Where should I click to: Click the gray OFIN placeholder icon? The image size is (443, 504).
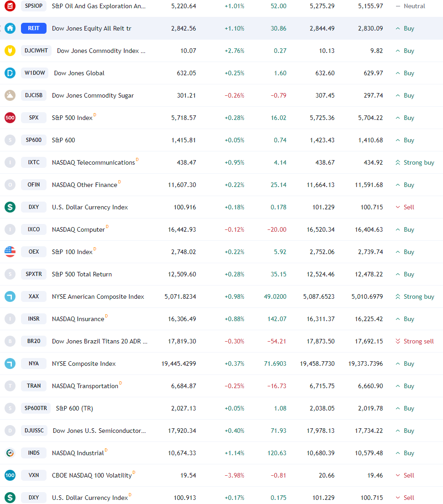[x=10, y=185]
